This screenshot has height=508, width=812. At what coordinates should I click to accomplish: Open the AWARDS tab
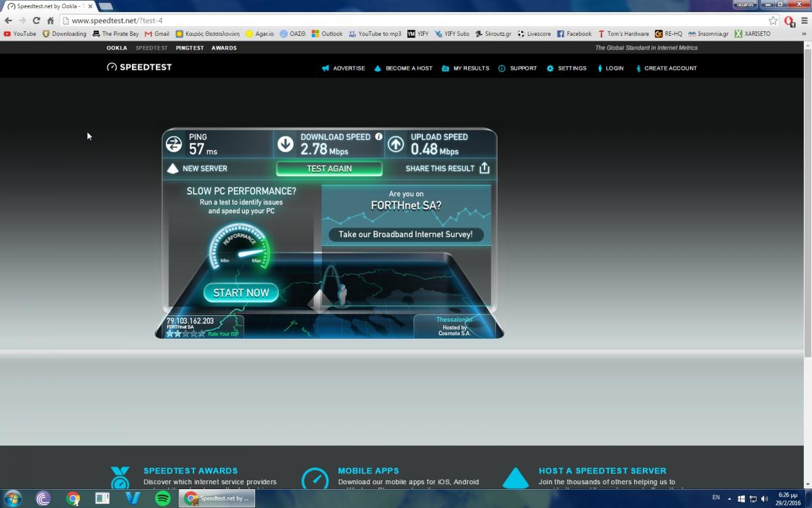click(224, 48)
